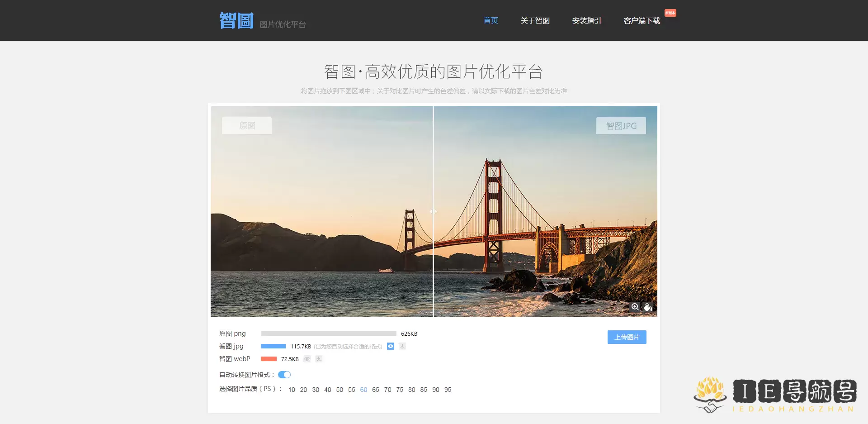Screen dimensions: 868x424
Task: Select image quality 65
Action: tap(376, 390)
